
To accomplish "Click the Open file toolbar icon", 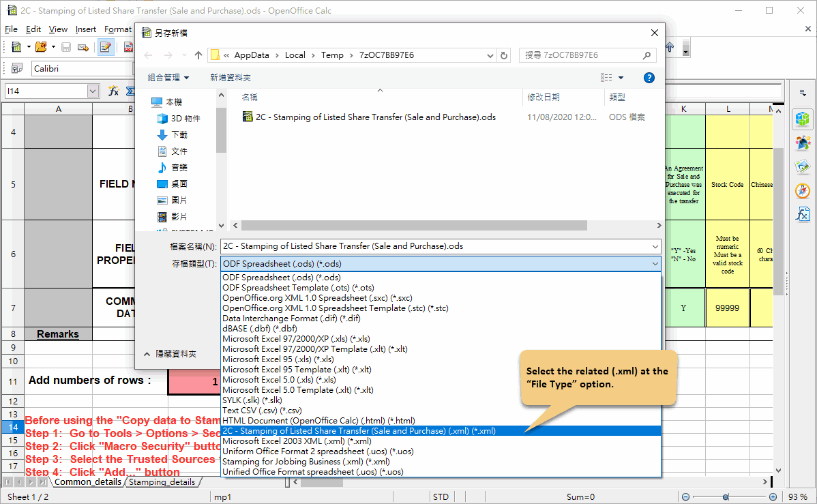I will point(41,47).
